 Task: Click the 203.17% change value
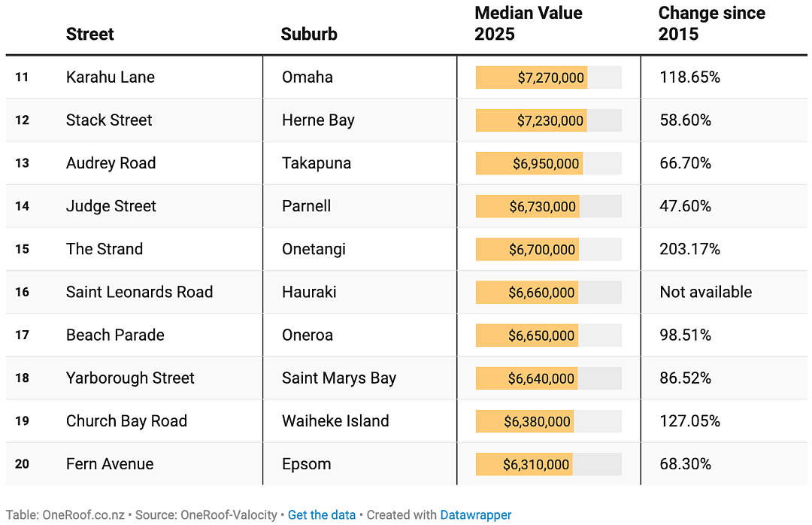[x=689, y=249]
